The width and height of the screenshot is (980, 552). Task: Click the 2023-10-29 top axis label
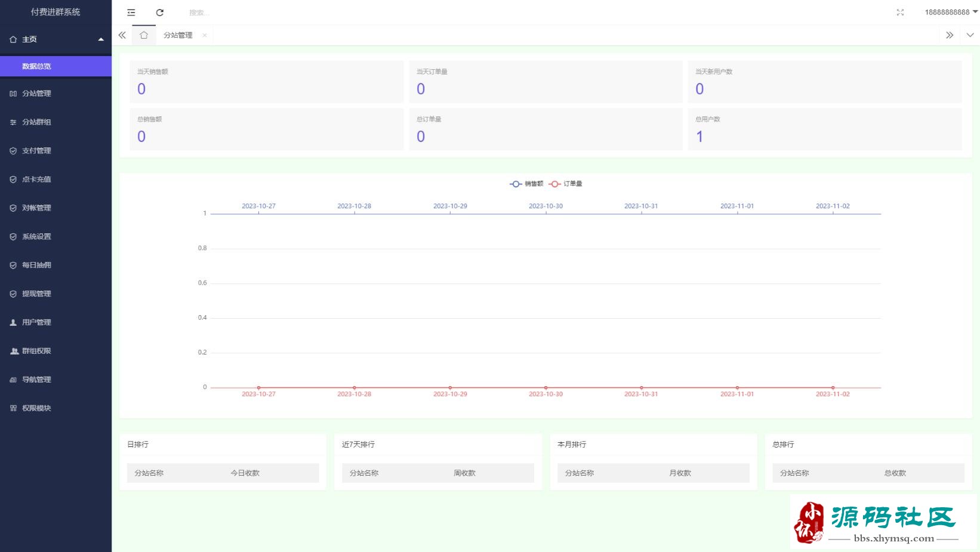[450, 206]
